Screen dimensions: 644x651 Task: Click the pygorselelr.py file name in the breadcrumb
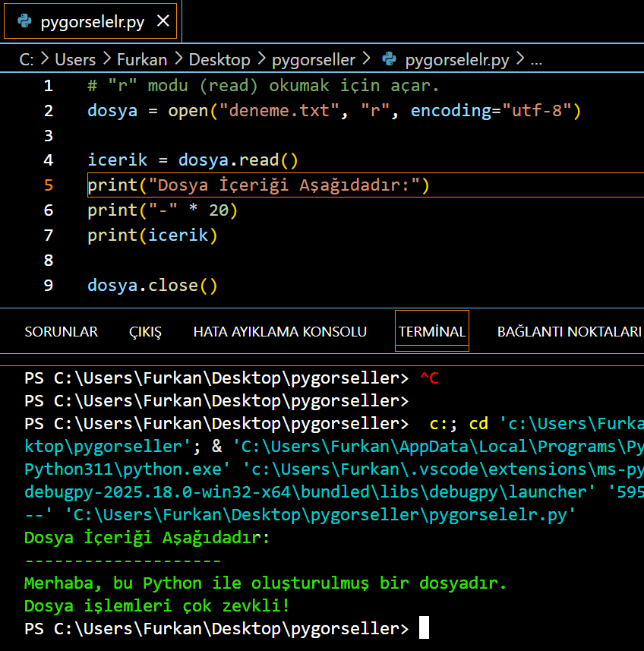(x=456, y=59)
